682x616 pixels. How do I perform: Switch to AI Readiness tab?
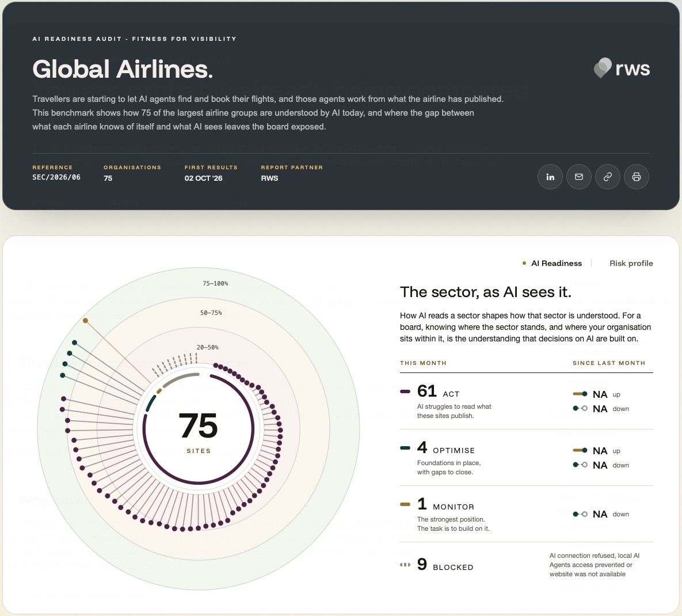coord(552,263)
